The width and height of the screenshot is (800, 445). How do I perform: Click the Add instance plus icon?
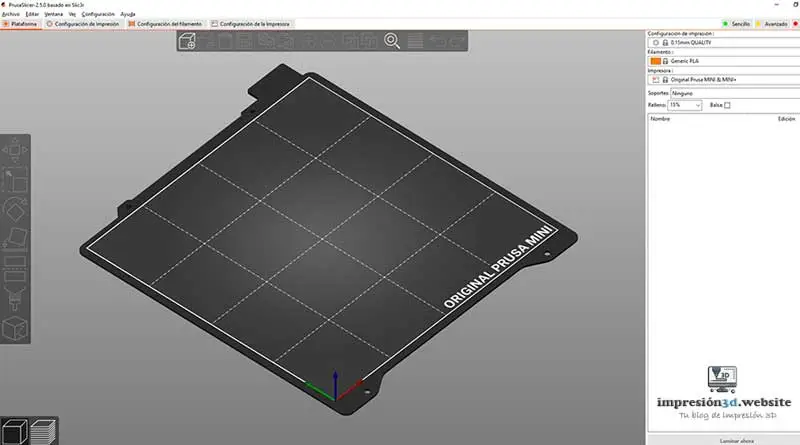310,41
